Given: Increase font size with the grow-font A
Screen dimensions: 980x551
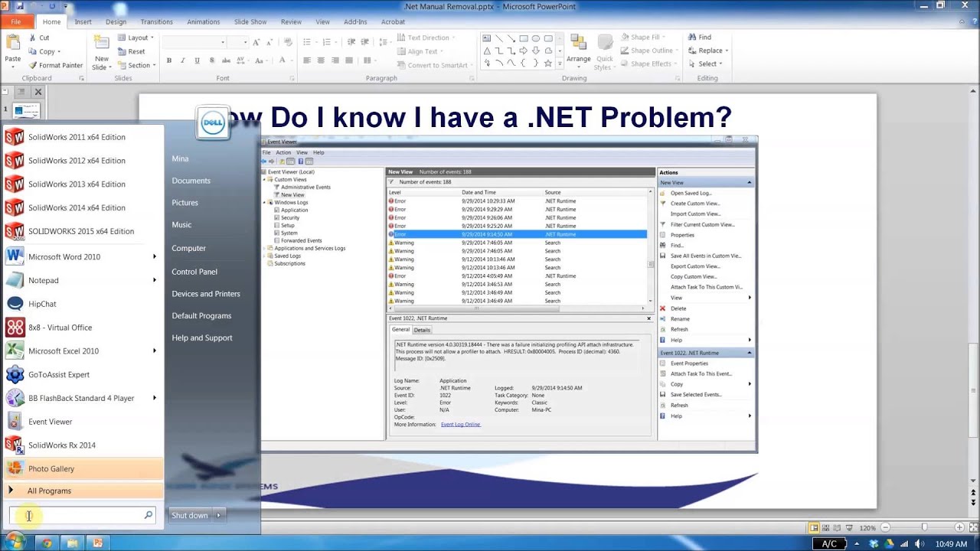Looking at the screenshot, I should coord(256,42).
